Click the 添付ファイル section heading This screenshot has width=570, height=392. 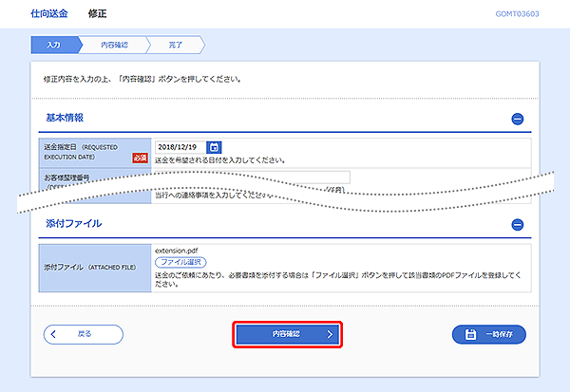73,223
